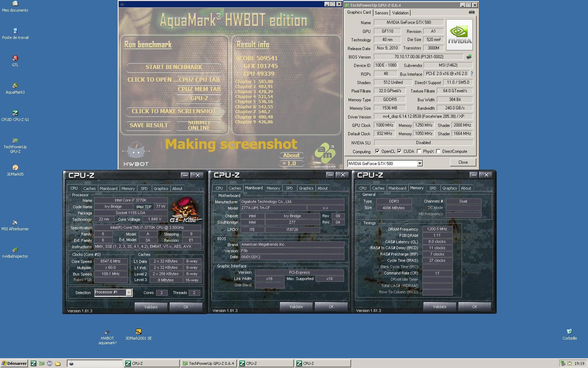Click Validate in left CPU-Z window

pos(151,307)
